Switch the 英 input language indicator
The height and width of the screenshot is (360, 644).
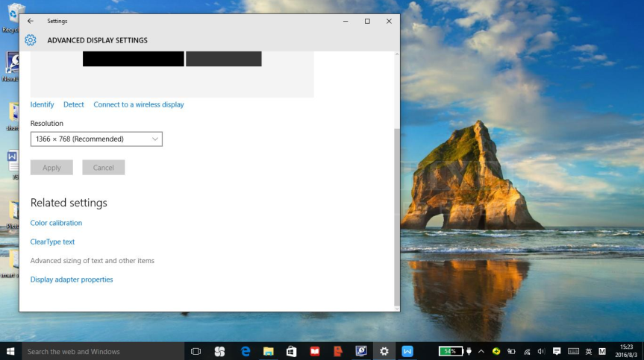(589, 351)
